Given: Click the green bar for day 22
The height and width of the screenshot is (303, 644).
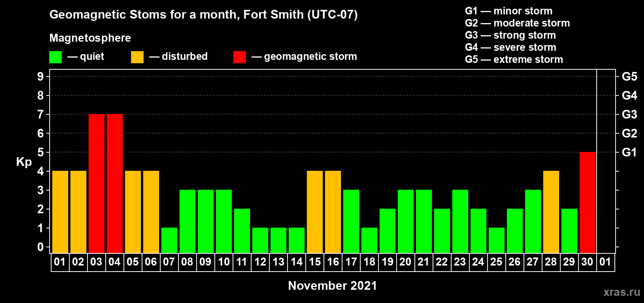Looking at the screenshot, I should coord(442,231).
